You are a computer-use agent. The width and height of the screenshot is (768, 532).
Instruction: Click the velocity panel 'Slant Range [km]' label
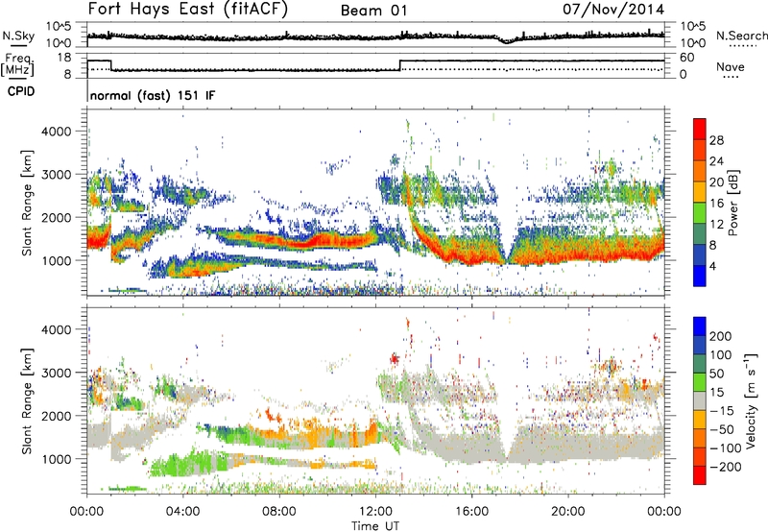27,400
